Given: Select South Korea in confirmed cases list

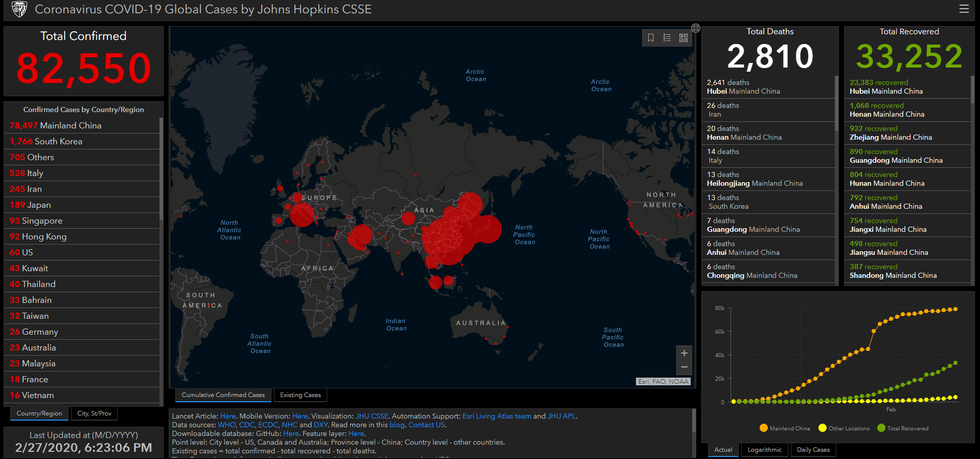Looking at the screenshot, I should tap(82, 141).
